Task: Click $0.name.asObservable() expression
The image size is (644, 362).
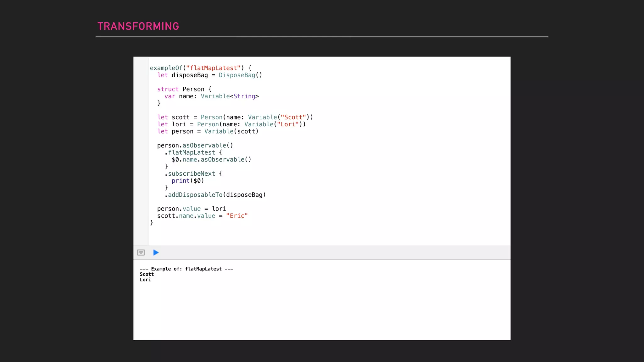Action: 211,160
